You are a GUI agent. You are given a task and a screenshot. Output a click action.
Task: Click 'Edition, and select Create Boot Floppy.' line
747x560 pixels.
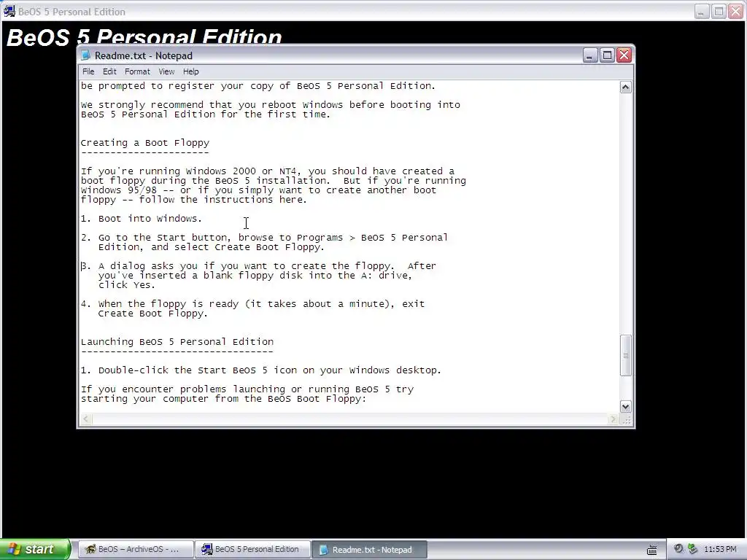pos(211,246)
